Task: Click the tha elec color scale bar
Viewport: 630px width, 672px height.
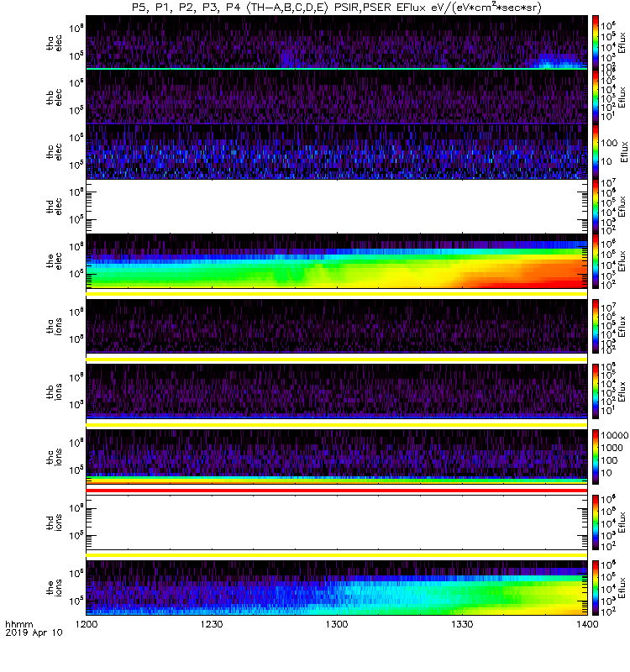Action: [x=596, y=42]
